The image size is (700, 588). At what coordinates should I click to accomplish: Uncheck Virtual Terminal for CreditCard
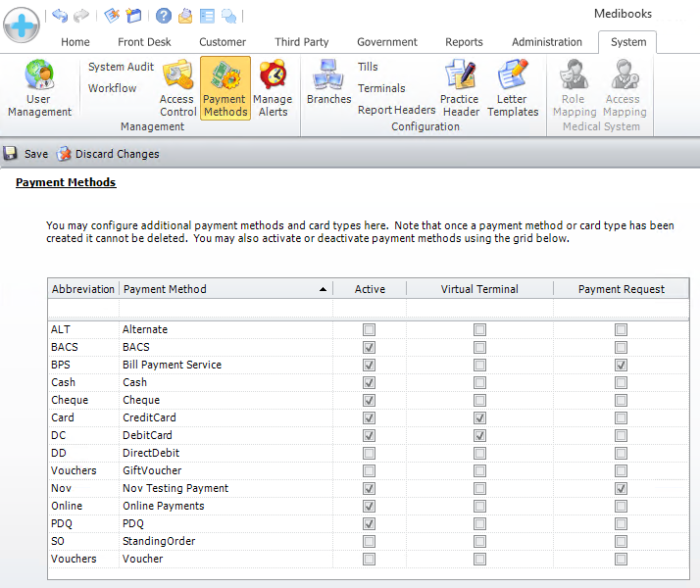click(x=479, y=417)
